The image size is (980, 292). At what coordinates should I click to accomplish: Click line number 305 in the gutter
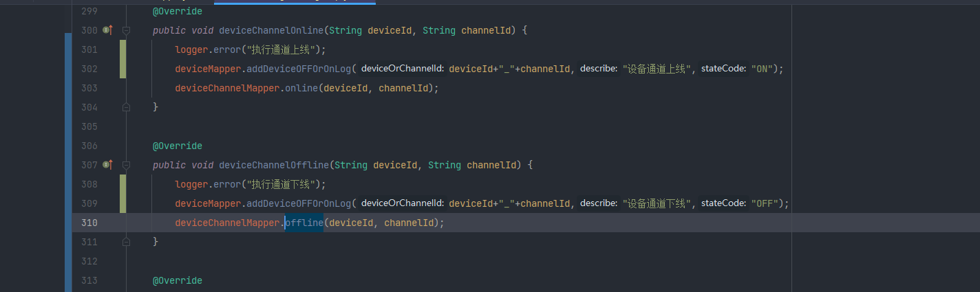click(89, 126)
